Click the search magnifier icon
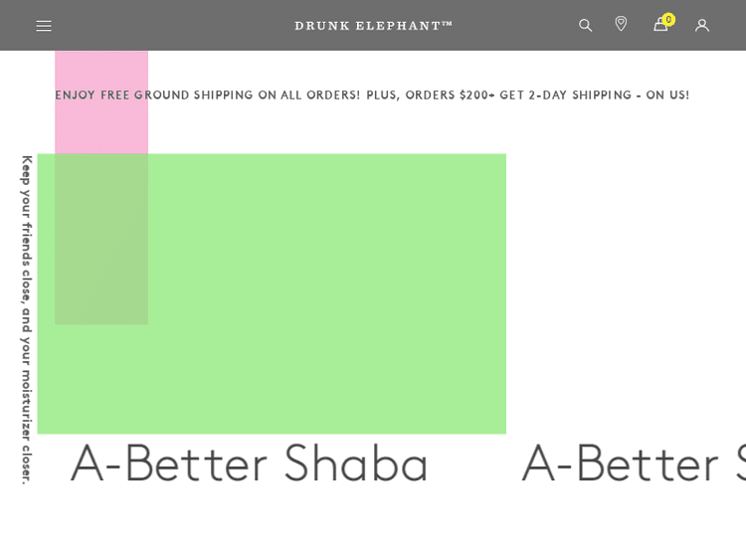The image size is (746, 560). click(x=586, y=26)
